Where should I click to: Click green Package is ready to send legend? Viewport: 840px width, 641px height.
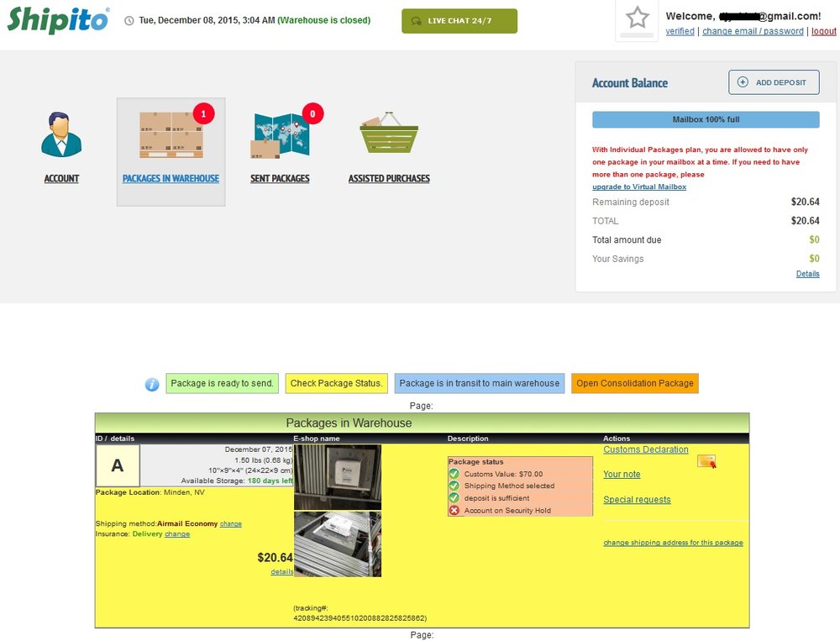point(222,384)
